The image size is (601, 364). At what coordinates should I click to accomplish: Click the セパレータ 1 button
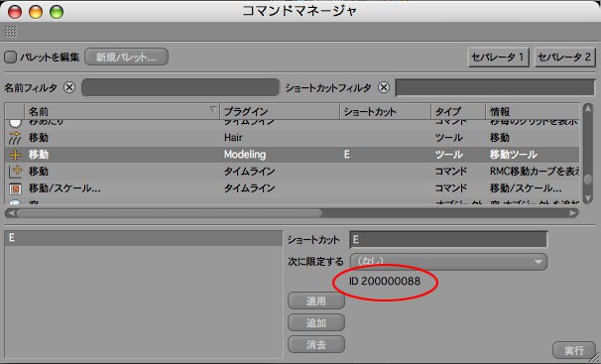click(x=498, y=58)
